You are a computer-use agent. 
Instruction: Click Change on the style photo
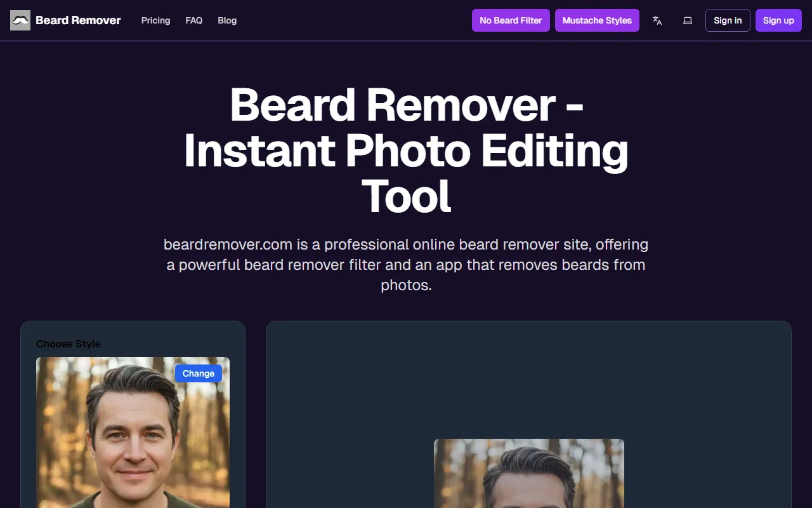(x=199, y=373)
